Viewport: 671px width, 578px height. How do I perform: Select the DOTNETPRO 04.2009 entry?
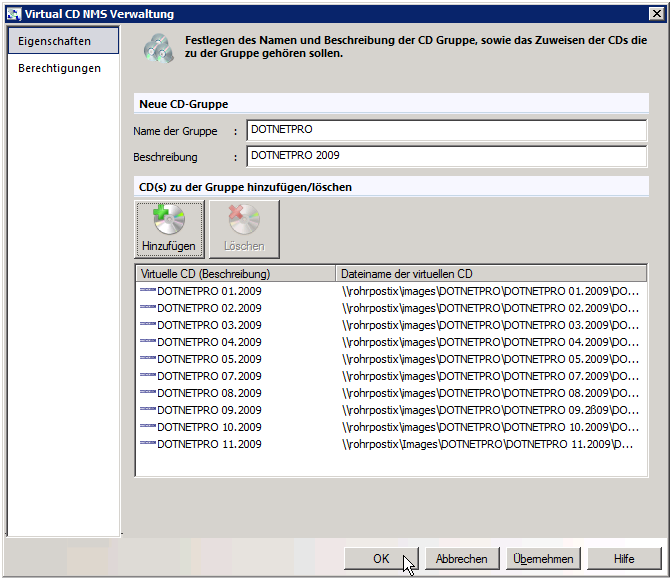209,342
